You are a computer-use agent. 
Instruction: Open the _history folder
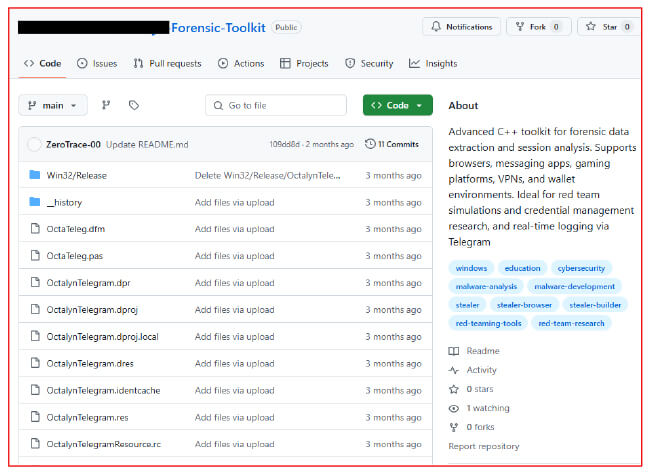coord(64,202)
